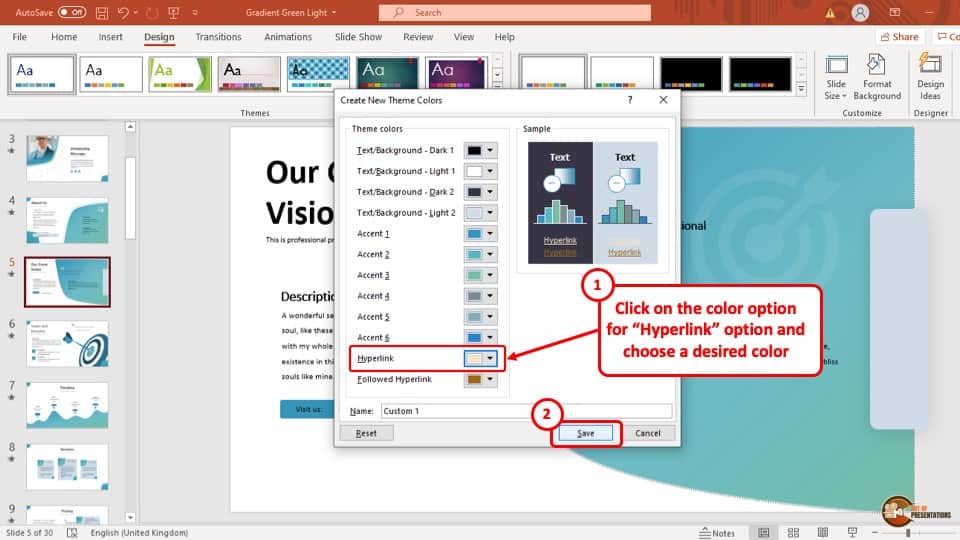Open Hyperlink color dropdown arrow
The width and height of the screenshot is (960, 540).
click(x=490, y=359)
